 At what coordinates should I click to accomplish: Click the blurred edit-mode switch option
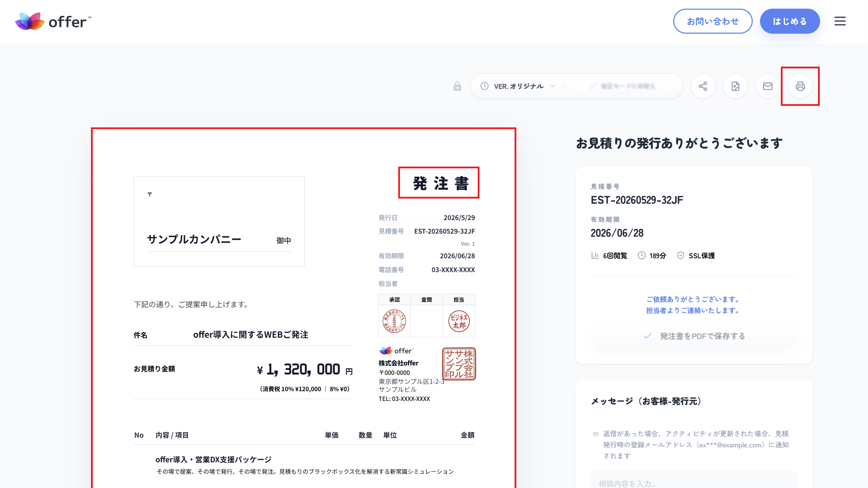(623, 86)
